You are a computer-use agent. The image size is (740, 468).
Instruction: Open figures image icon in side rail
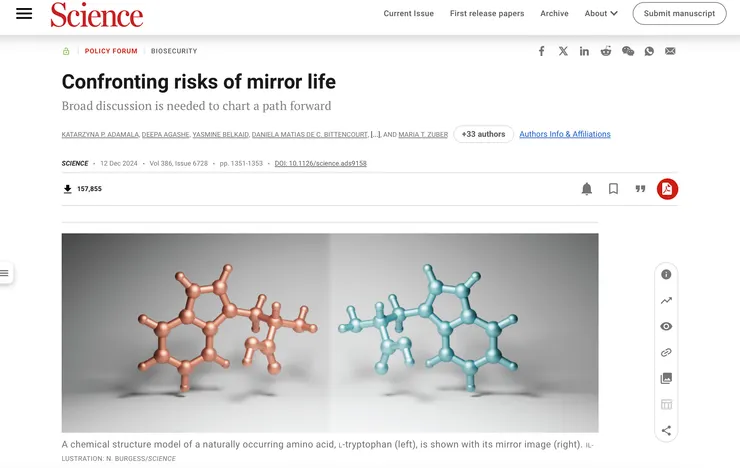666,378
